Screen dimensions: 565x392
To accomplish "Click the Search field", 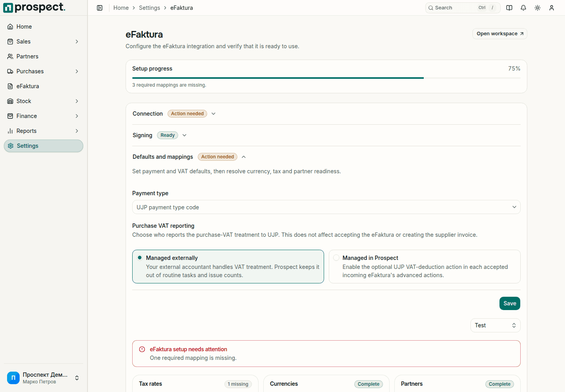I will coord(463,8).
